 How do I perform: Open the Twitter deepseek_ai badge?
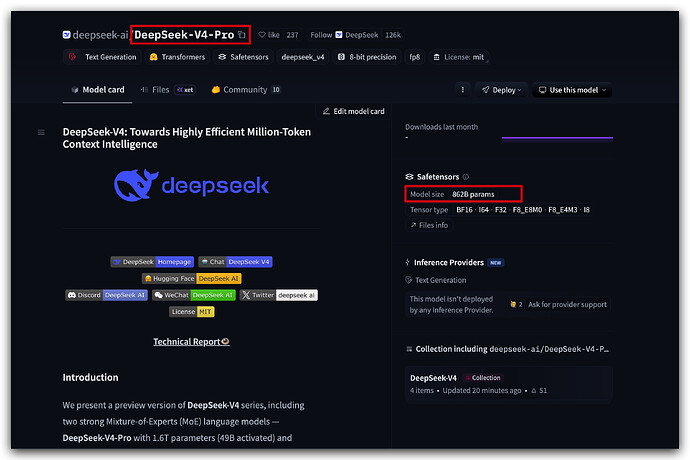pyautogui.click(x=279, y=295)
